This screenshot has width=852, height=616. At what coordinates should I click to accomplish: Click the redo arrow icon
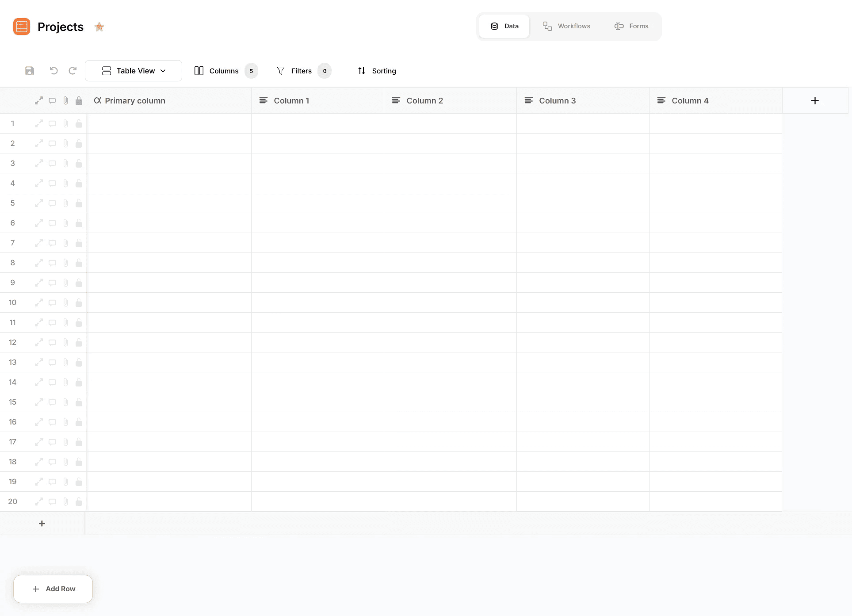pyautogui.click(x=73, y=71)
